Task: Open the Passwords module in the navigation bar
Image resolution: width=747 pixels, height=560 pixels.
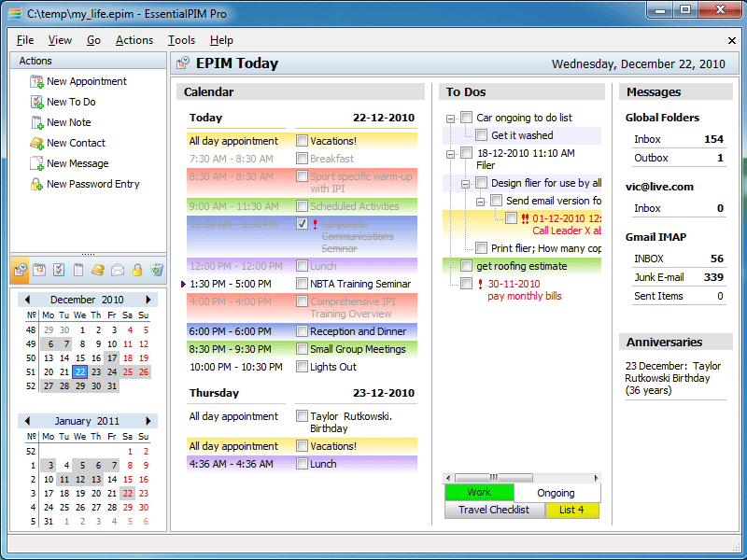Action: [x=137, y=270]
